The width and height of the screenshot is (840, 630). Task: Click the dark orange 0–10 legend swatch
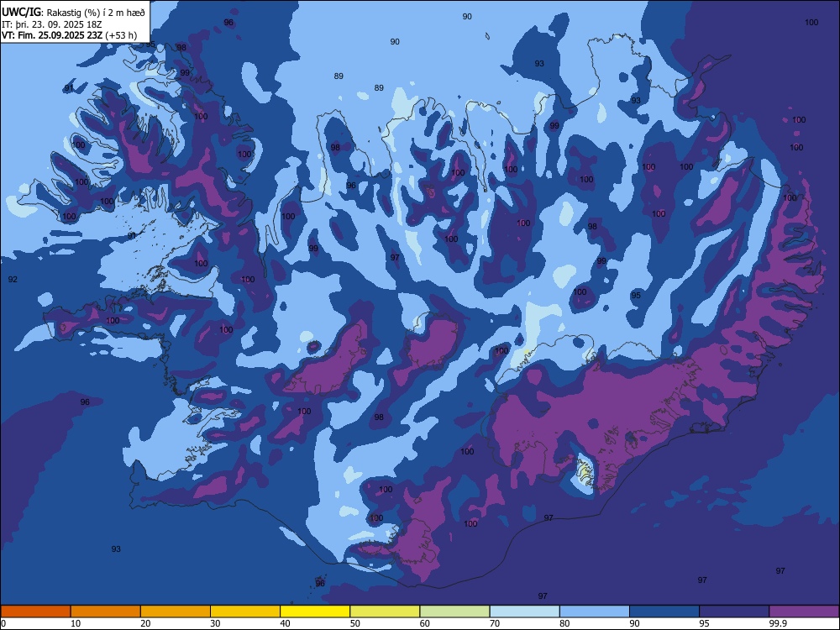click(x=35, y=612)
